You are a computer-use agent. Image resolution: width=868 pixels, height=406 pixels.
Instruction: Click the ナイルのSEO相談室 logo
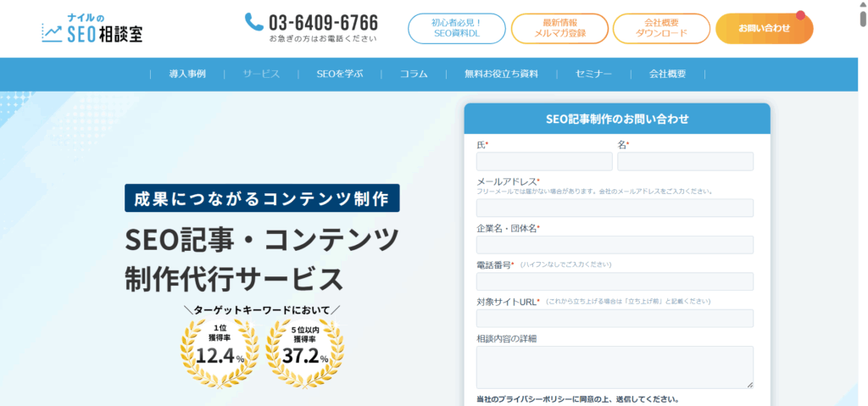tap(92, 28)
